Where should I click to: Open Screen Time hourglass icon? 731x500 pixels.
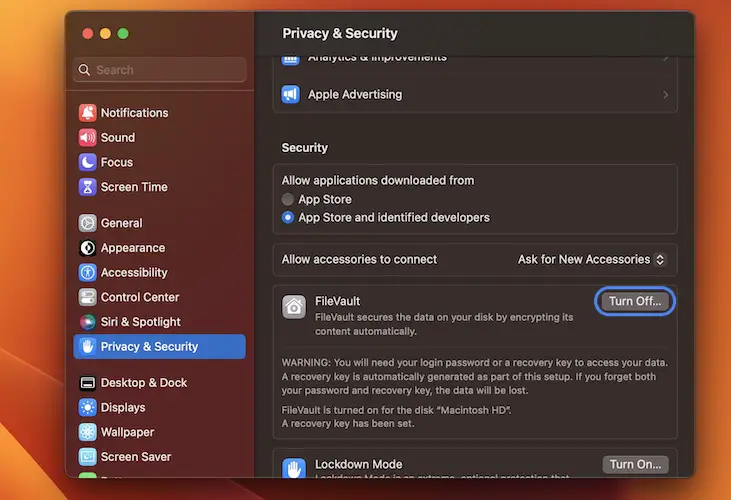(x=88, y=187)
